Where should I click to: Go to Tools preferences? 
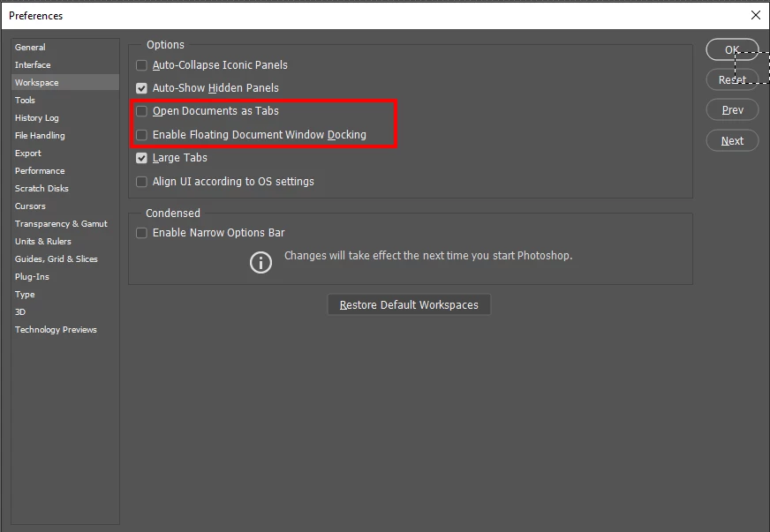point(65,100)
